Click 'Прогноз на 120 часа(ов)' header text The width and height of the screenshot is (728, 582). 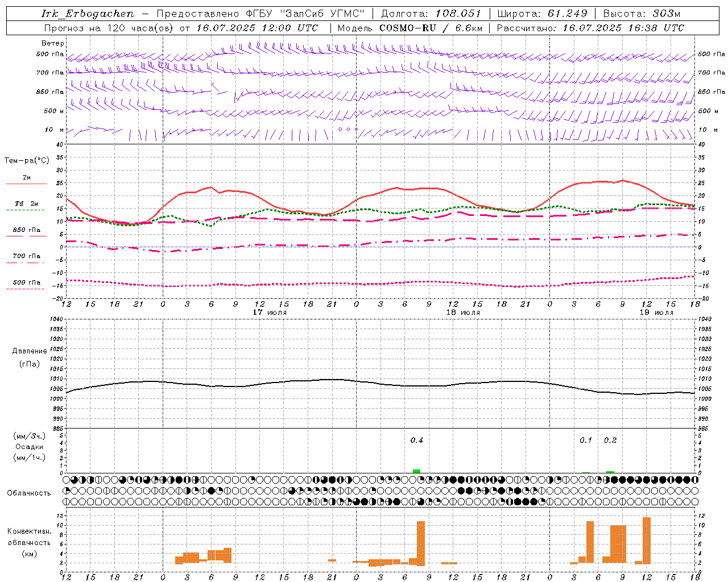pos(109,28)
